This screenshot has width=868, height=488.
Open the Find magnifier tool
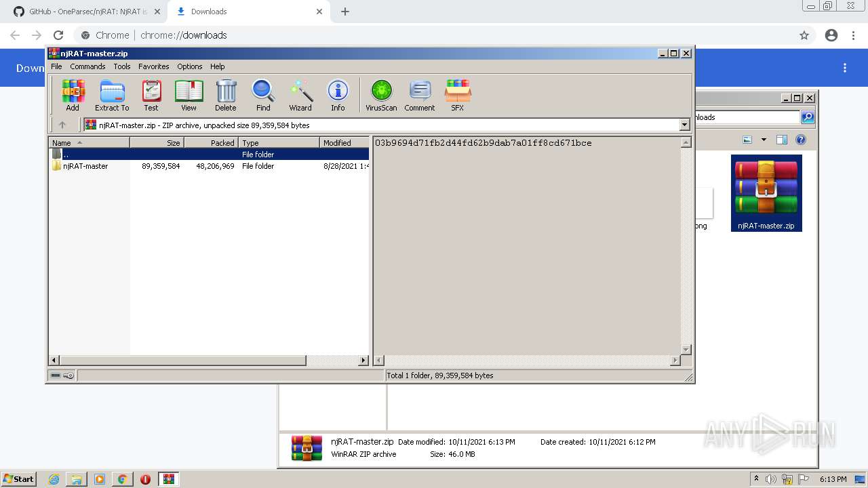pyautogui.click(x=263, y=95)
